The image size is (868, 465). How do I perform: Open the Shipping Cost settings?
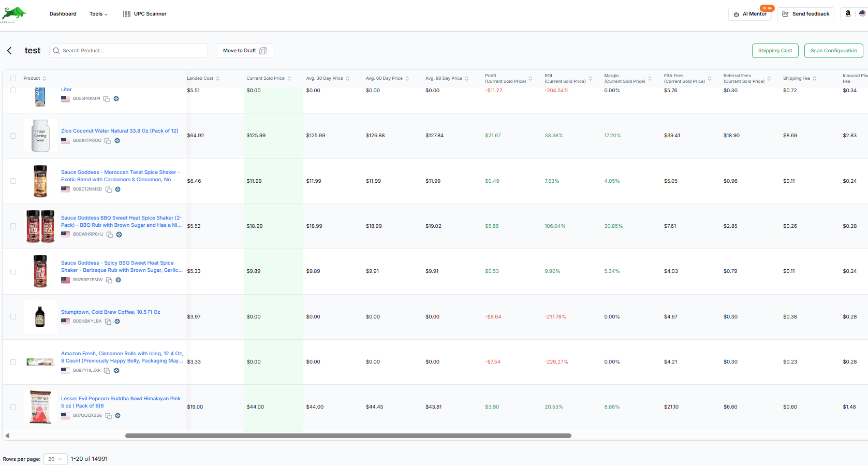pyautogui.click(x=775, y=51)
